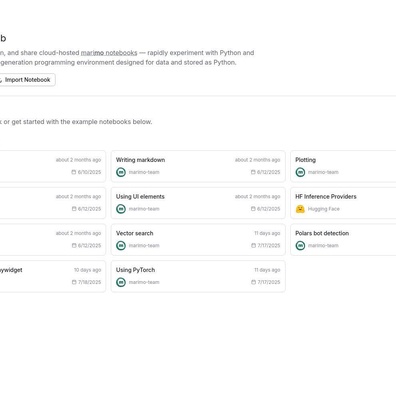Click the Import Notebook button
Screen dimensions: 396x396
(x=25, y=80)
